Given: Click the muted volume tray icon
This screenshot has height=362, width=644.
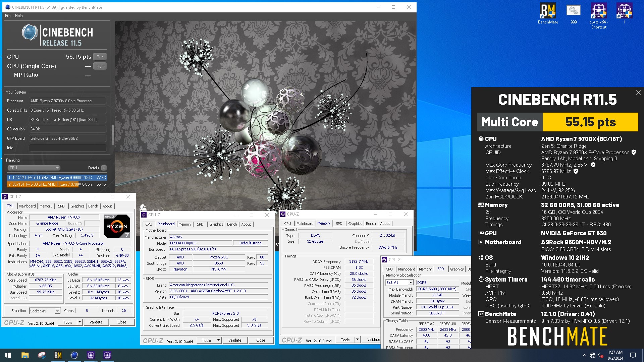Looking at the screenshot, I should pyautogui.click(x=600, y=355).
